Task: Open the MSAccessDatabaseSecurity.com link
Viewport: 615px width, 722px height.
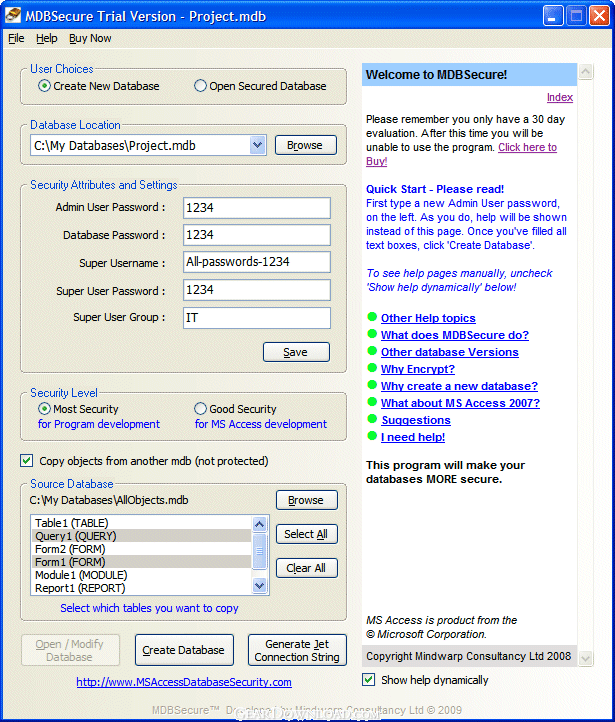Action: pyautogui.click(x=184, y=682)
